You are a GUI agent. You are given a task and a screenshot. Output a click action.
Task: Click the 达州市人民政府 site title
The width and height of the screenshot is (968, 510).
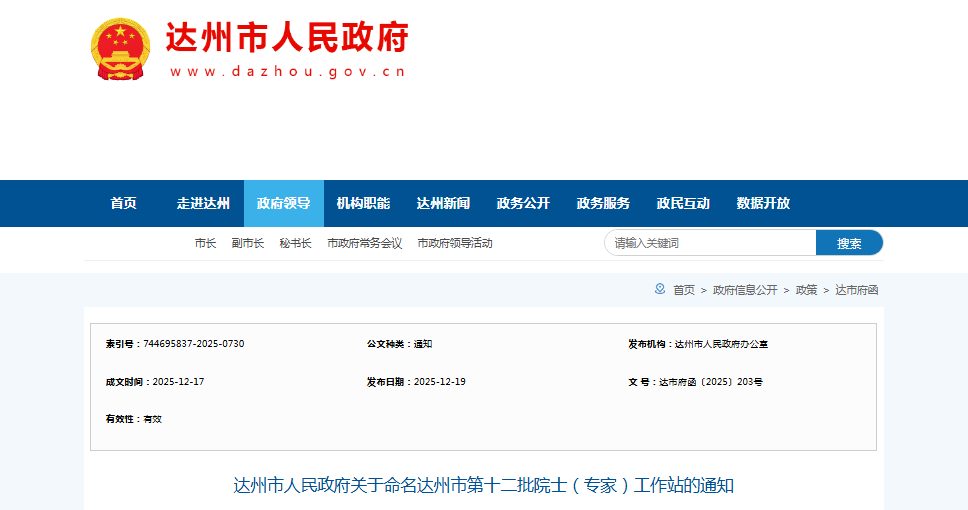287,37
